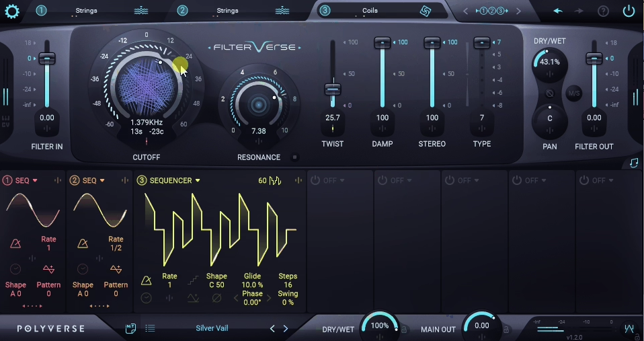Click the metronome sync icon in sequencer 3
This screenshot has height=341, width=644.
click(x=146, y=281)
